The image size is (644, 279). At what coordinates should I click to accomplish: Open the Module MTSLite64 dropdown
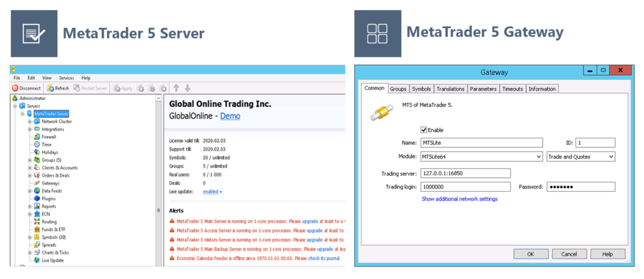pyautogui.click(x=539, y=156)
